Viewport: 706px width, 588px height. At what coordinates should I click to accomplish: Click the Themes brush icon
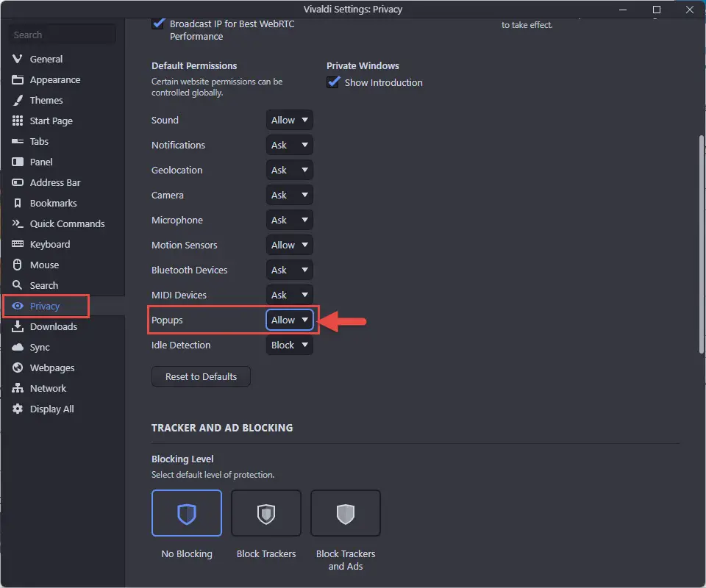pyautogui.click(x=18, y=100)
